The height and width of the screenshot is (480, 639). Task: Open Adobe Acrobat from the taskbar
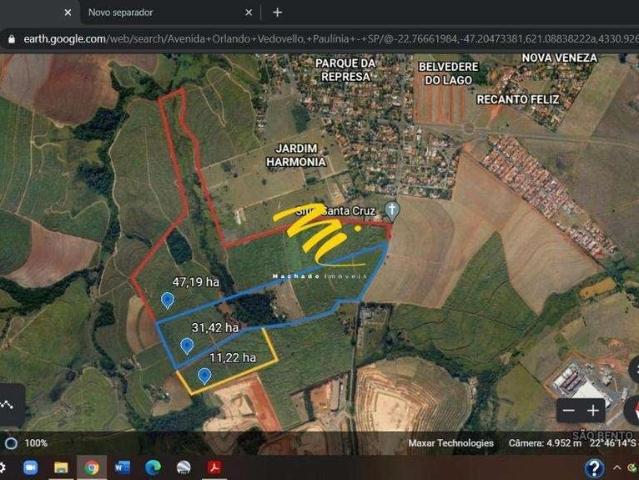click(x=213, y=467)
